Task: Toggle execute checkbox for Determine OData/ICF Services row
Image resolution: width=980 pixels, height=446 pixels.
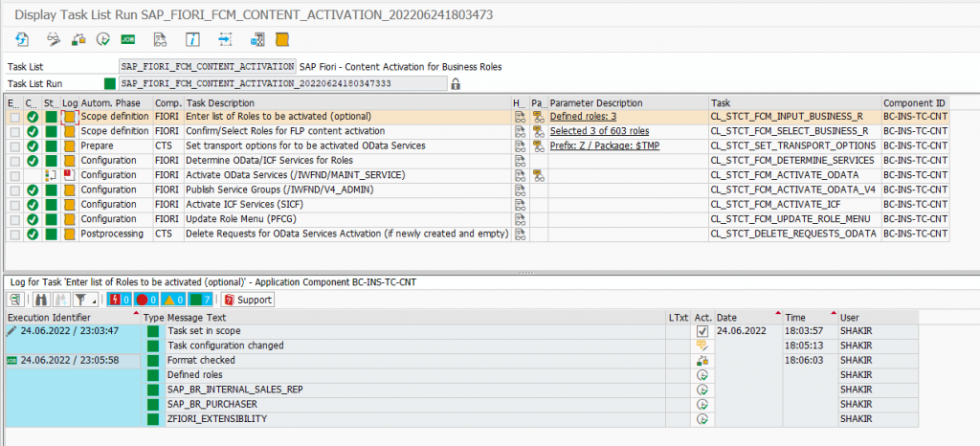Action: (x=14, y=161)
